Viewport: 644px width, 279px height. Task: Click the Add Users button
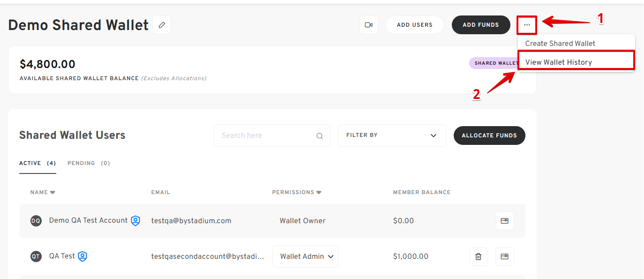coord(415,25)
